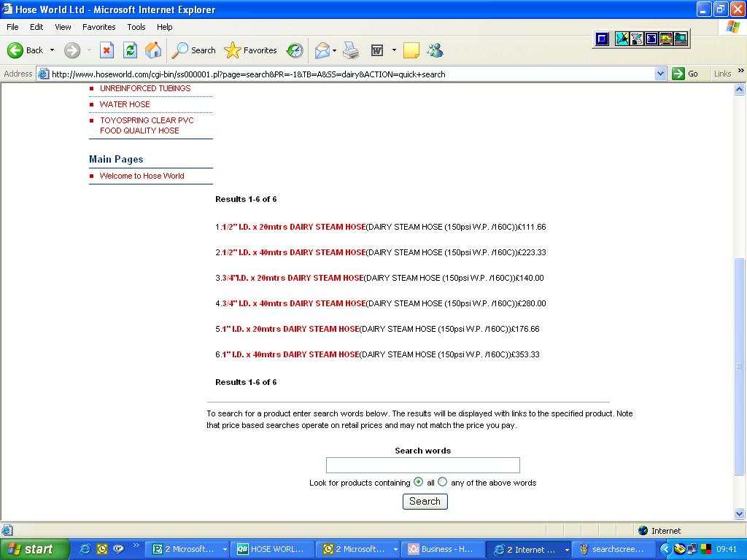Viewport: 747px width, 560px height.
Task: Open the Back button history dropdown
Action: click(x=52, y=50)
